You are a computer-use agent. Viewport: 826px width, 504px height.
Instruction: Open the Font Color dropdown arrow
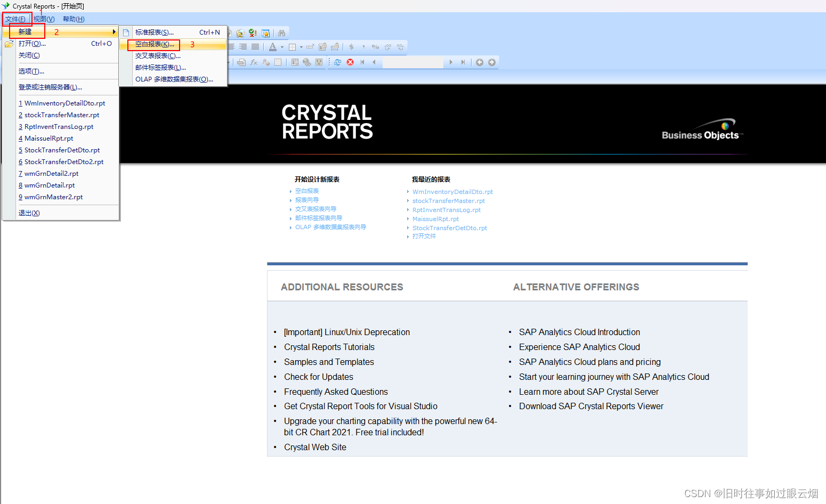pyautogui.click(x=282, y=47)
